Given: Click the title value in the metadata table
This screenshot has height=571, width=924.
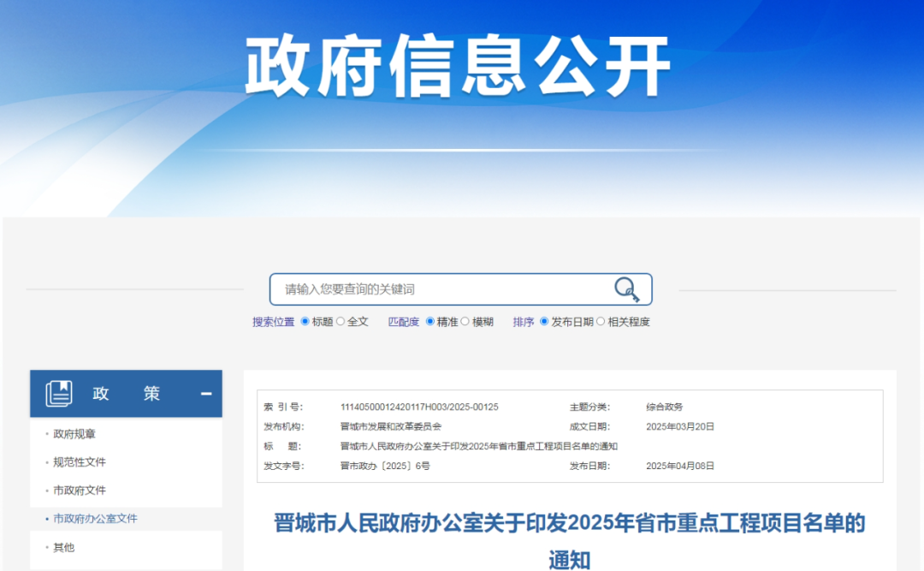Looking at the screenshot, I should (478, 447).
